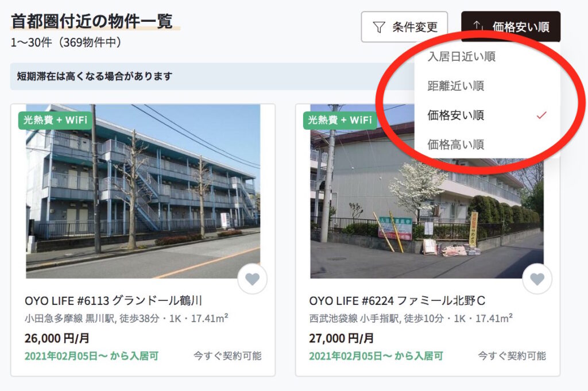588x391 pixels.
Task: Open the 条件変更 filter button
Action: tap(404, 27)
